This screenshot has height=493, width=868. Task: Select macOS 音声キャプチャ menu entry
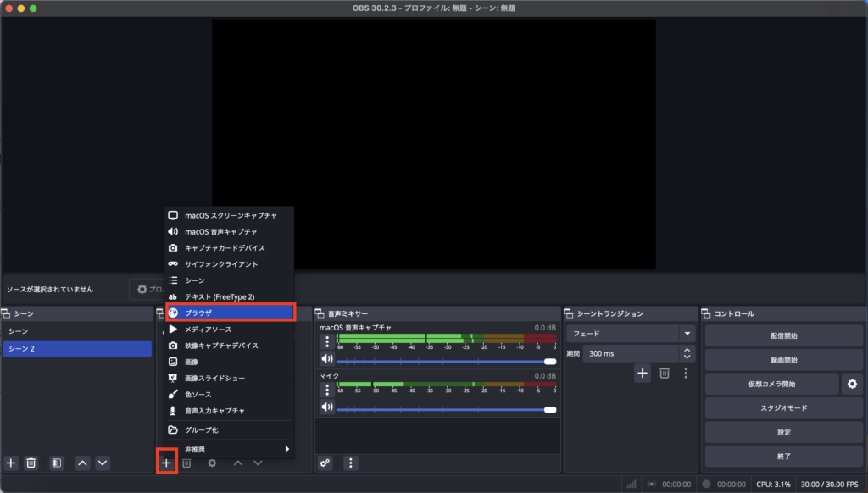[229, 232]
